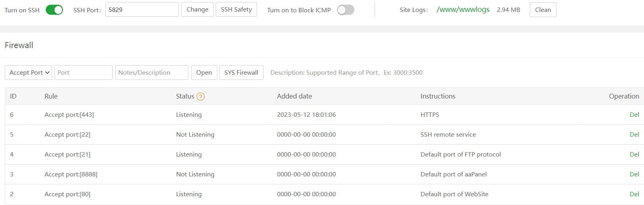Screen dimensions: 644x205
Task: Open SSH Safety settings
Action: [236, 10]
